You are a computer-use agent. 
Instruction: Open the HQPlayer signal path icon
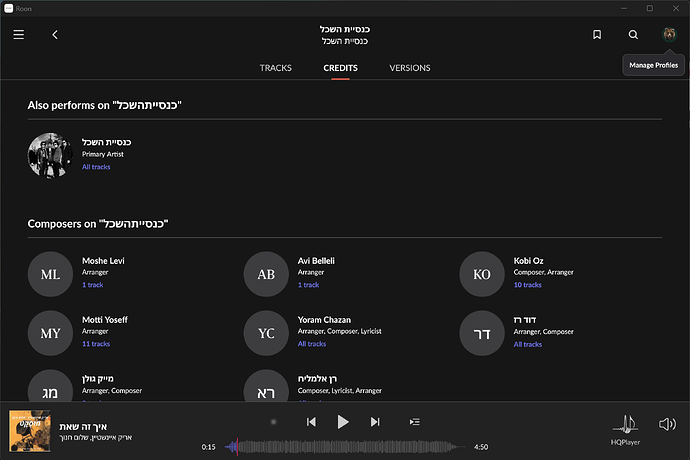pos(625,424)
